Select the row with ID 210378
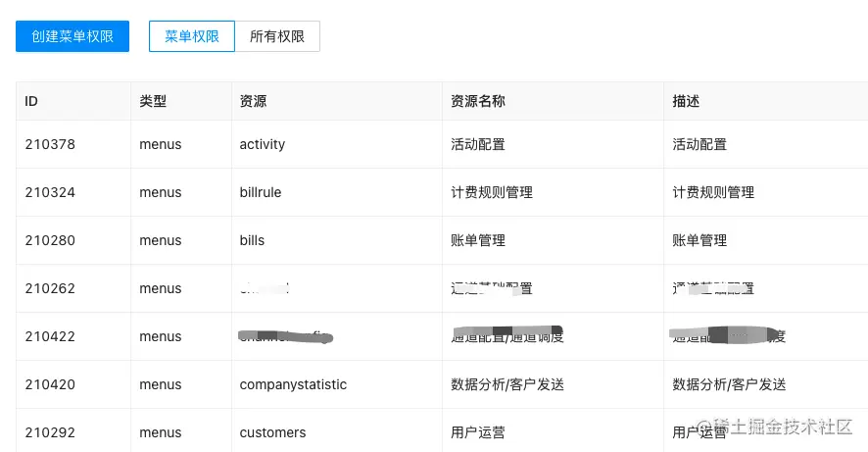 pos(50,144)
